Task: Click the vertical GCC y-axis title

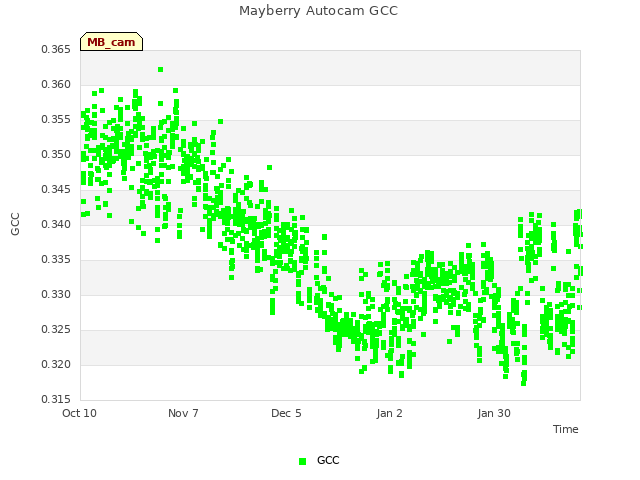Action: (15, 224)
